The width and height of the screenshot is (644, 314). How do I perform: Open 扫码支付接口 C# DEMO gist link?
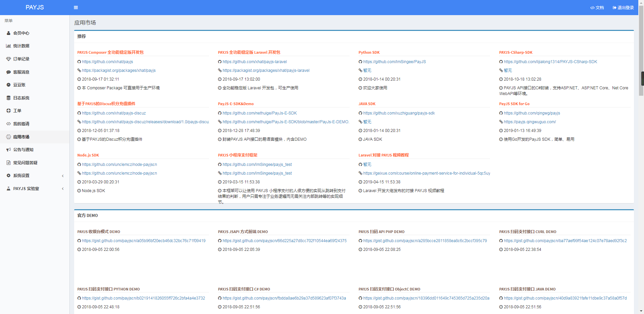click(284, 298)
